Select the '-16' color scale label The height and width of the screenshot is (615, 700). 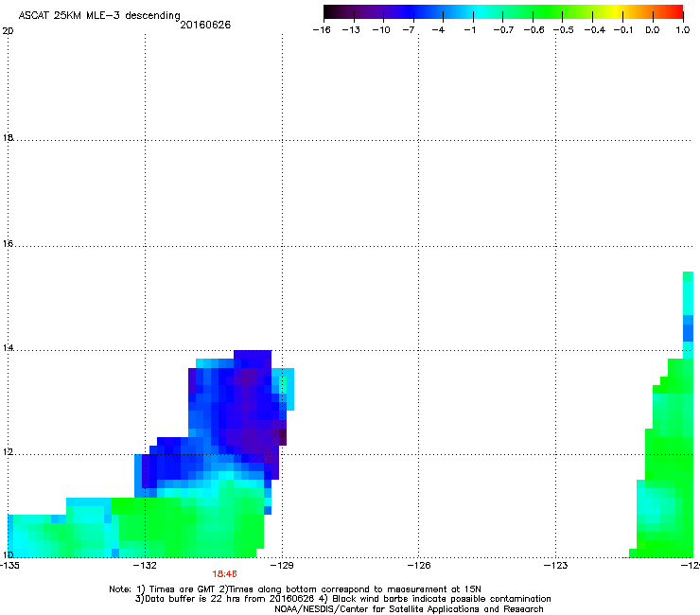point(322,30)
